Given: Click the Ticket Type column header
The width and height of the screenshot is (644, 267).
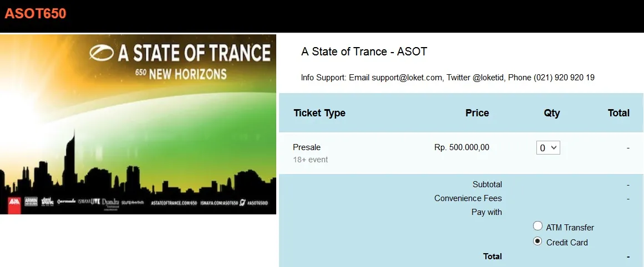Looking at the screenshot, I should coord(320,113).
